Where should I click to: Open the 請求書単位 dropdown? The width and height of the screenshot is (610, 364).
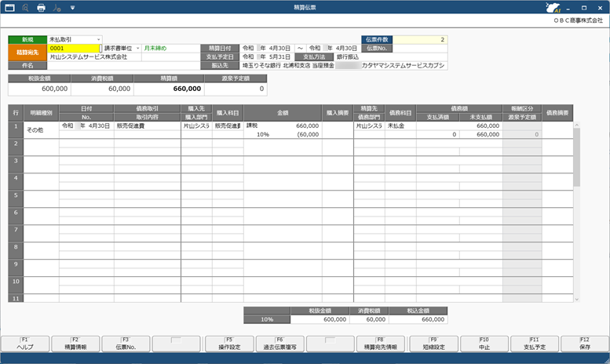coord(137,48)
